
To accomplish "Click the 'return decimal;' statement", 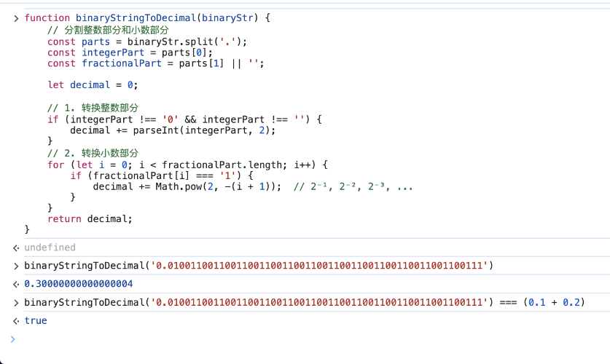I will (90, 218).
